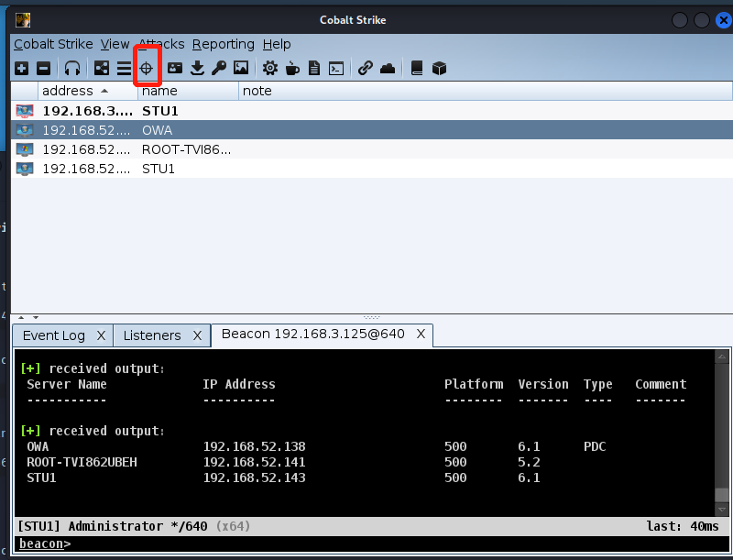This screenshot has width=733, height=560.
Task: Click the document MS Office macro icon
Action: 314,68
